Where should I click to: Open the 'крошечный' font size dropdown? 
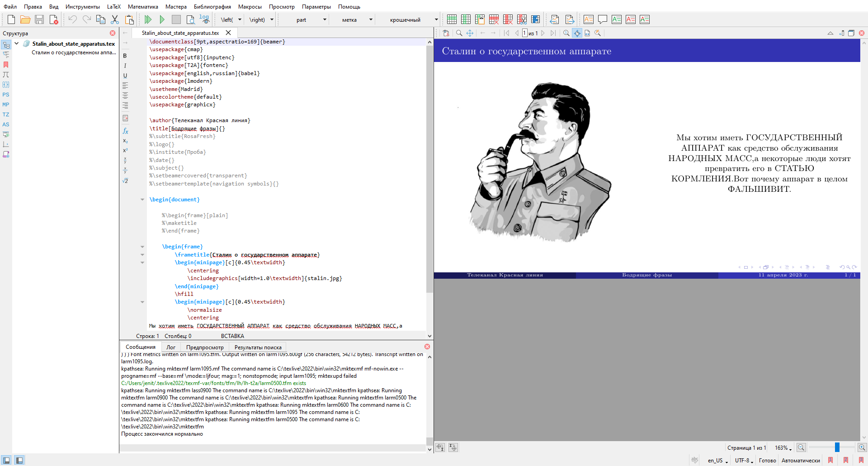[436, 19]
